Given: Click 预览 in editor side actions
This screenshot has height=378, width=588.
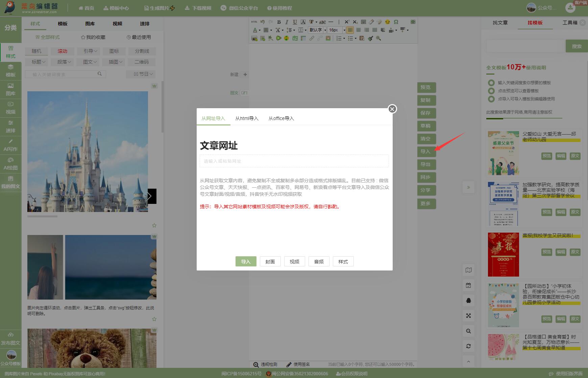Looking at the screenshot, I should (x=426, y=87).
